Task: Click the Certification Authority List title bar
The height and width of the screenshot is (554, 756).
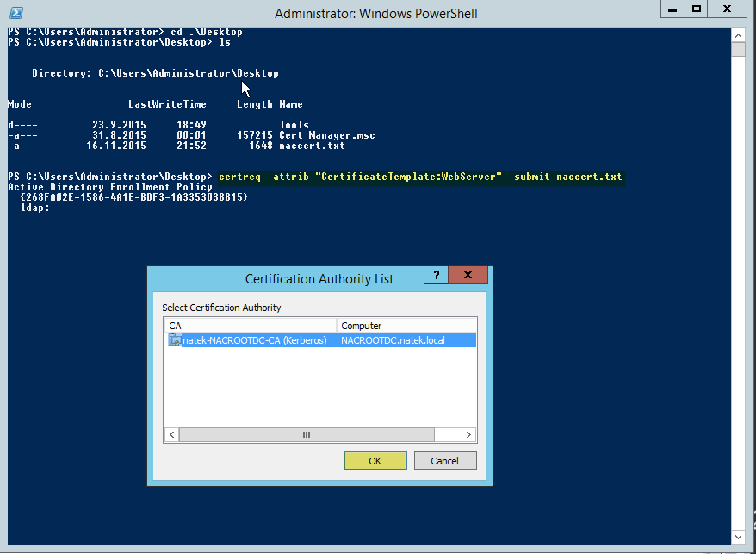Action: (319, 279)
